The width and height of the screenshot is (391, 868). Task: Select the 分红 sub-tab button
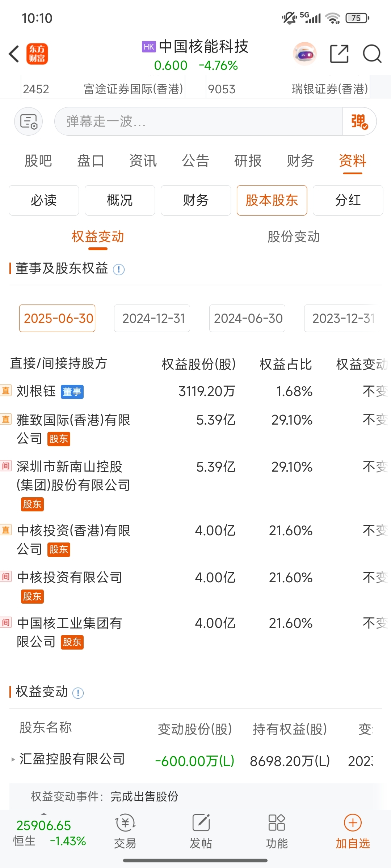coord(348,200)
